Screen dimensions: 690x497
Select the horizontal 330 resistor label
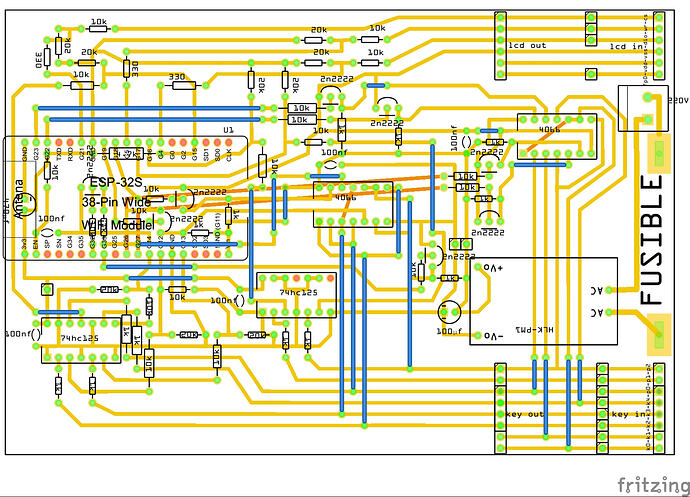(x=177, y=77)
